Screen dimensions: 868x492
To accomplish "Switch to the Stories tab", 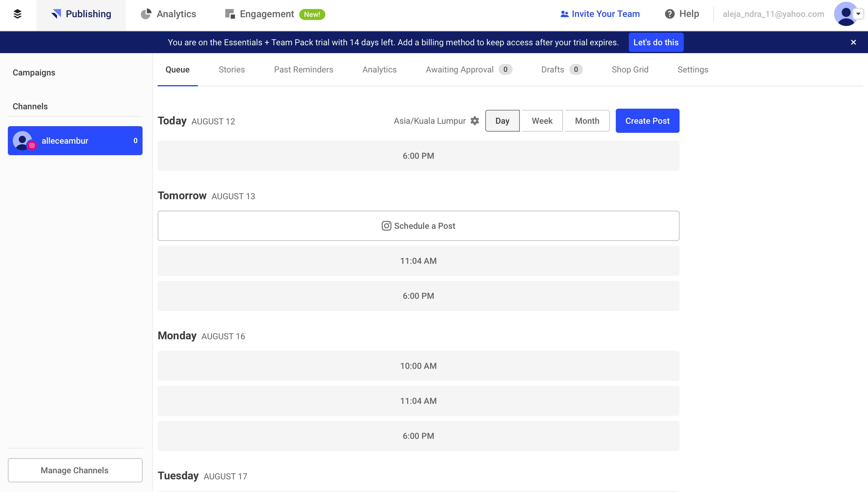I will pyautogui.click(x=232, y=70).
